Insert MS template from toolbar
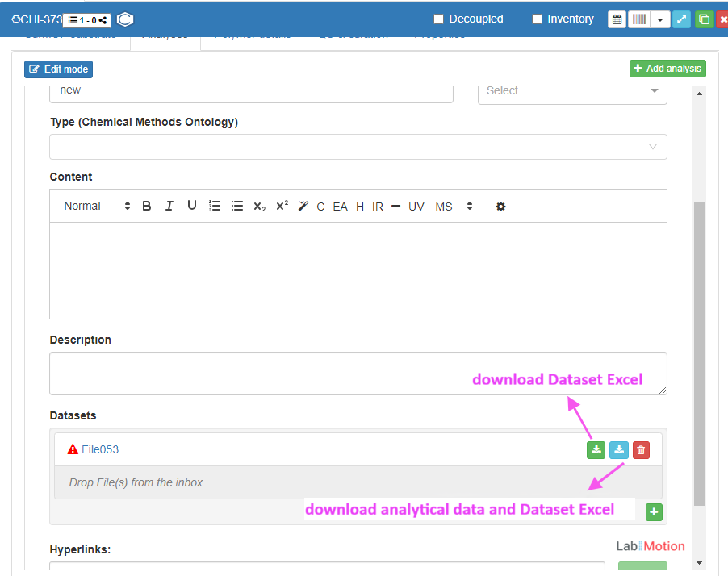Image resolution: width=728 pixels, height=576 pixels. pos(444,207)
